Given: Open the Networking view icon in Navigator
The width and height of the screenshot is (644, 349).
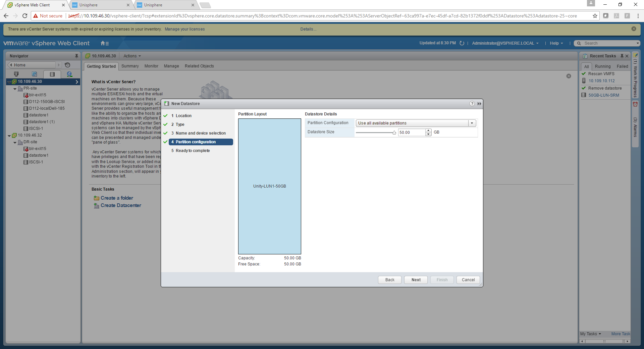Looking at the screenshot, I should pos(69,74).
